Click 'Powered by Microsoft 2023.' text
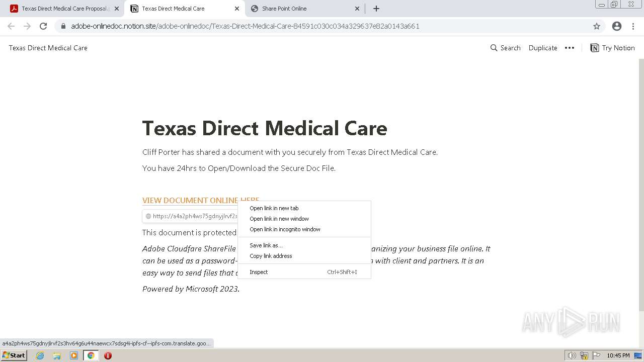Viewport: 644px width, 362px height. pos(191,289)
